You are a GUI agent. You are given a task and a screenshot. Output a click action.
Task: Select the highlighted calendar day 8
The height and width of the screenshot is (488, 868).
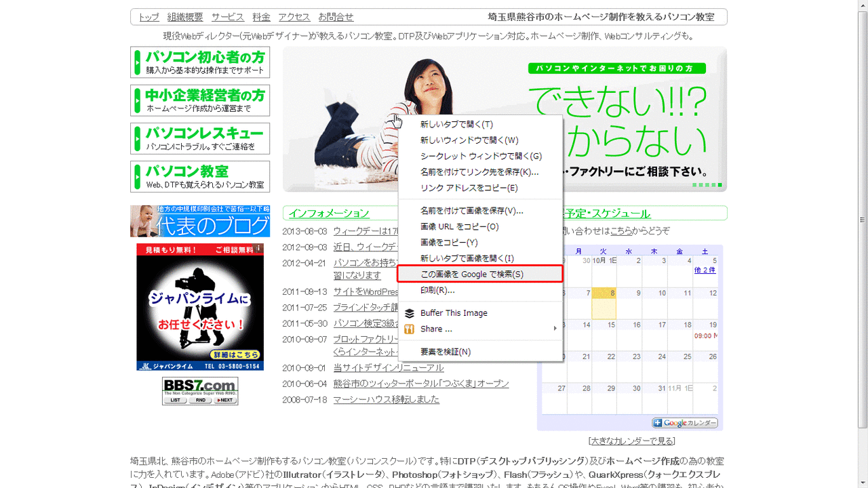coord(604,303)
